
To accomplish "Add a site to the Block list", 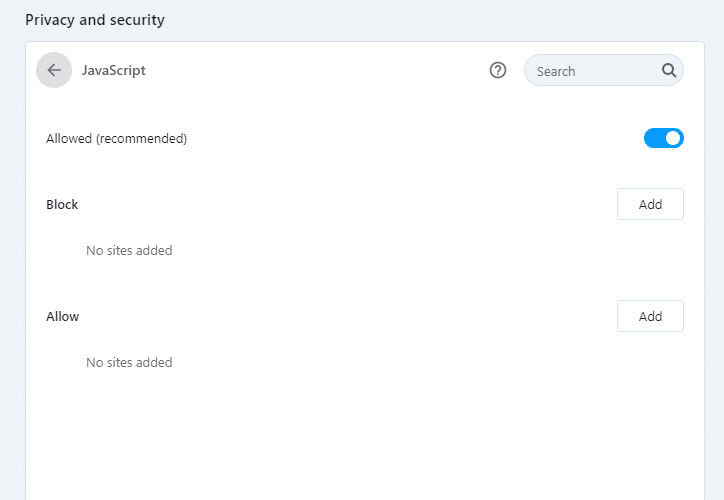I will pos(650,204).
